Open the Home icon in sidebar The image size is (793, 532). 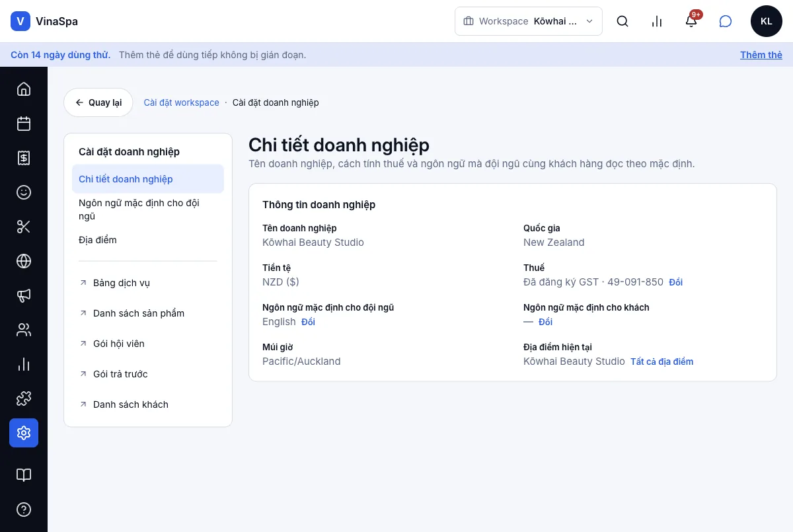point(24,89)
